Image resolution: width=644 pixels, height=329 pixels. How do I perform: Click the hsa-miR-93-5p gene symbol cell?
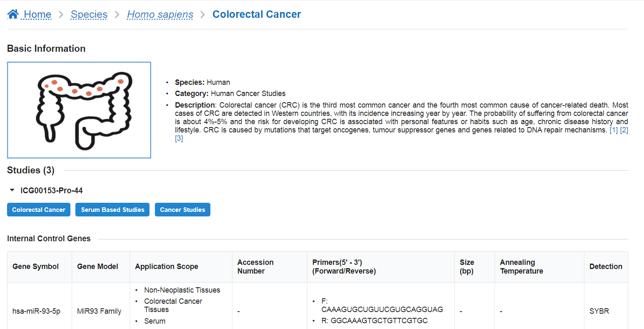coord(36,311)
